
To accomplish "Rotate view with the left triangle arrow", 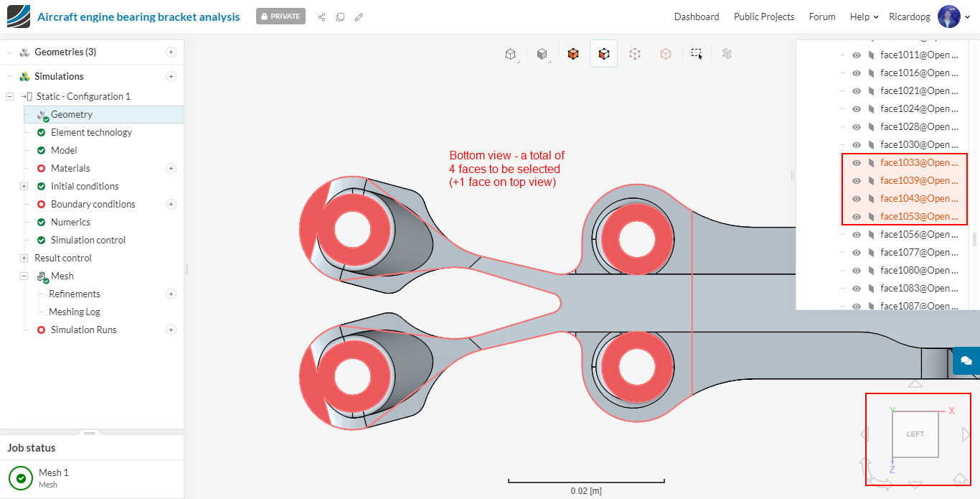I will point(864,434).
